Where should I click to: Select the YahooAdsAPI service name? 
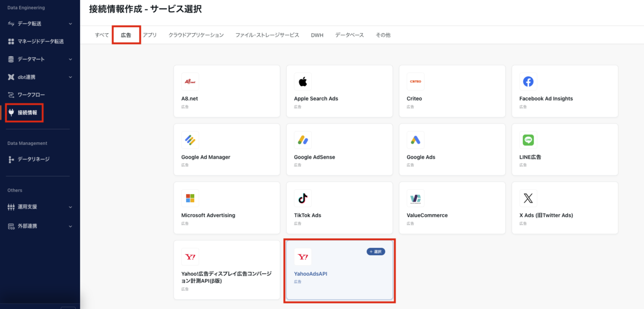pyautogui.click(x=311, y=274)
